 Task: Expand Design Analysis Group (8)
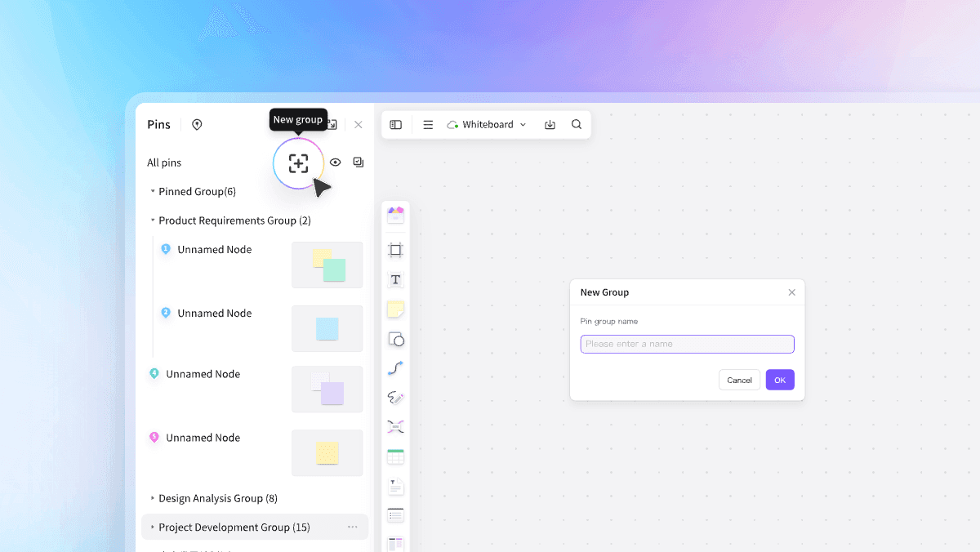(x=153, y=498)
